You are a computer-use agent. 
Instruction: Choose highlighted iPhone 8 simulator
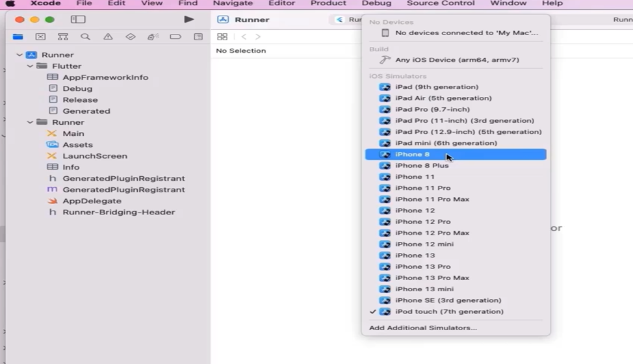coord(456,154)
